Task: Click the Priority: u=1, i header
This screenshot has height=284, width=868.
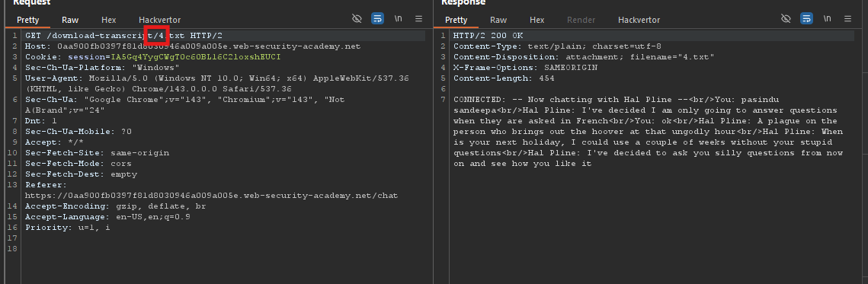Action: pyautogui.click(x=68, y=228)
